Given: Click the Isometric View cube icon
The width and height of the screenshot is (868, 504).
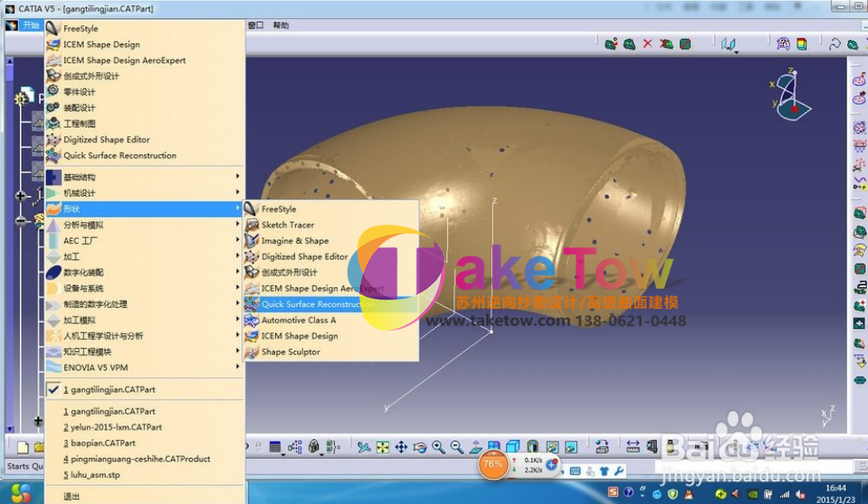Looking at the screenshot, I should click(513, 447).
